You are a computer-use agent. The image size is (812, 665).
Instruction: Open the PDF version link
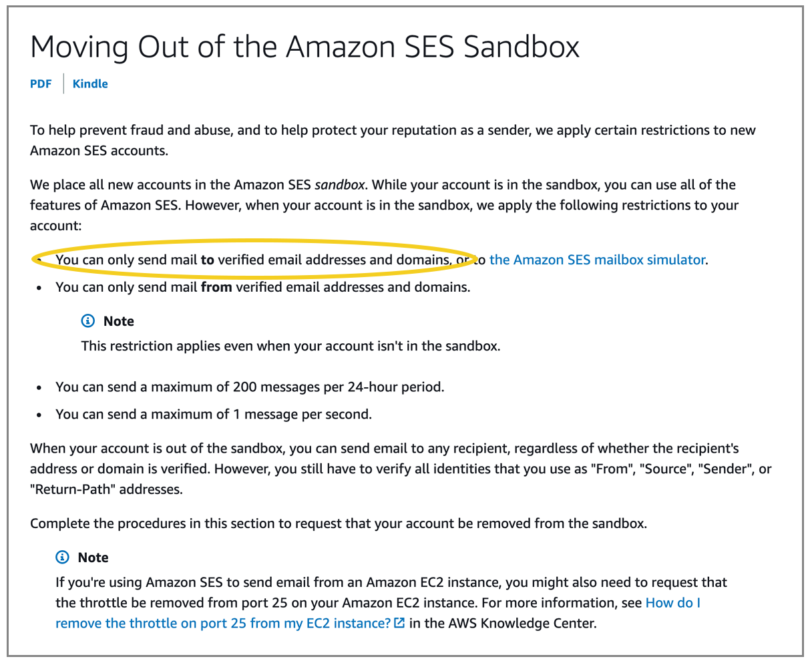pyautogui.click(x=41, y=83)
